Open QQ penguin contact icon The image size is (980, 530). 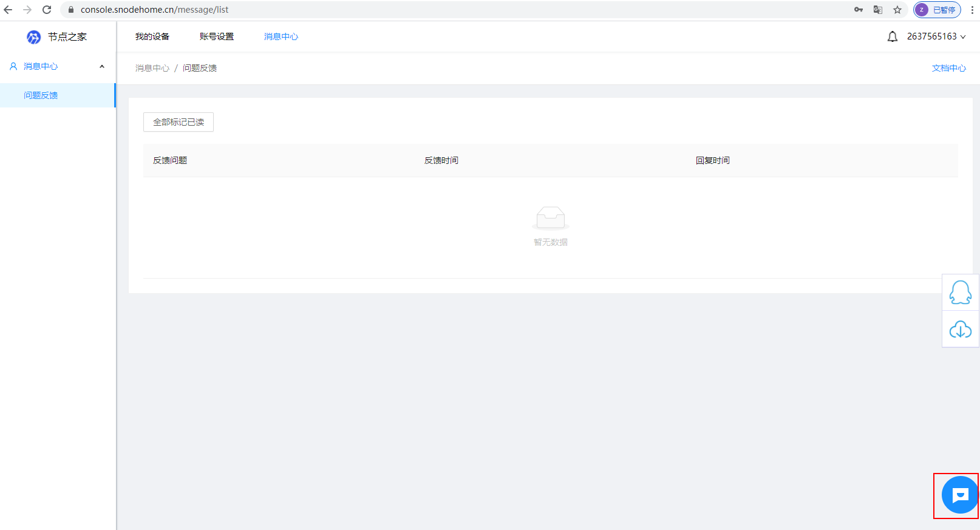(x=961, y=293)
